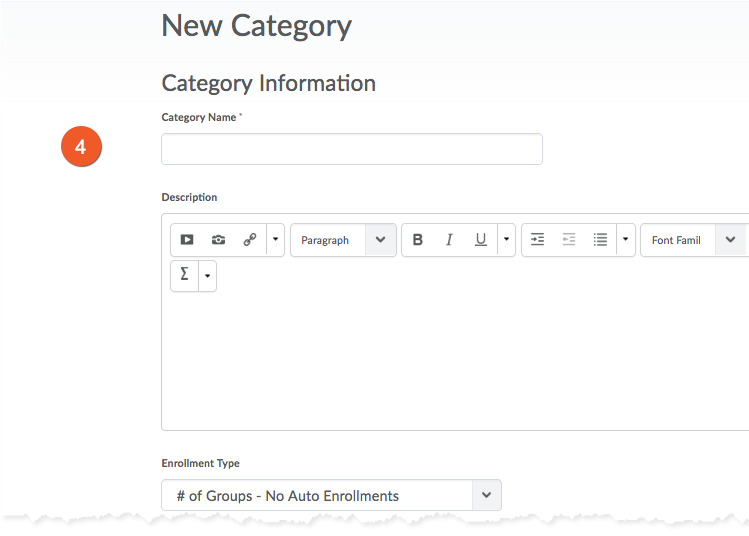Open the Font Family dropdown
This screenshot has width=749, height=536.
coord(692,240)
